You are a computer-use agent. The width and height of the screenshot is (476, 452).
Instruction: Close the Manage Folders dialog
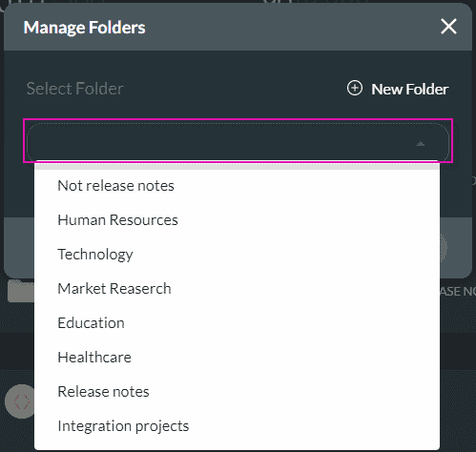click(448, 27)
